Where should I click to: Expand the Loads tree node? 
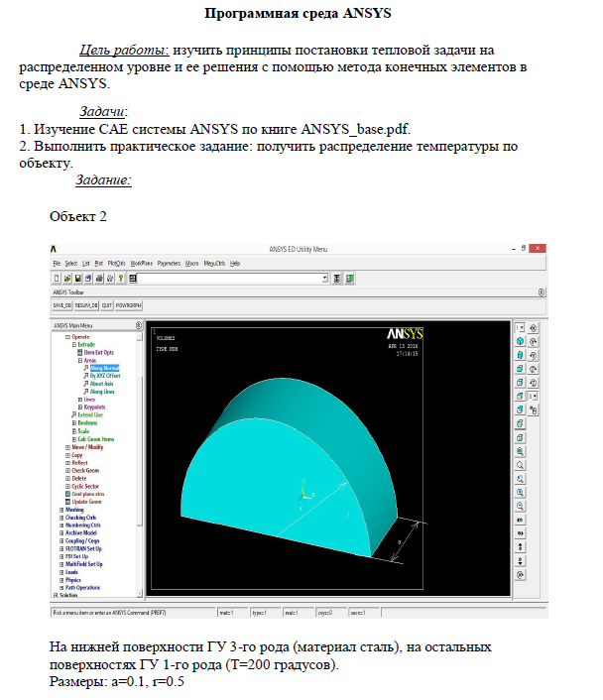(61, 572)
